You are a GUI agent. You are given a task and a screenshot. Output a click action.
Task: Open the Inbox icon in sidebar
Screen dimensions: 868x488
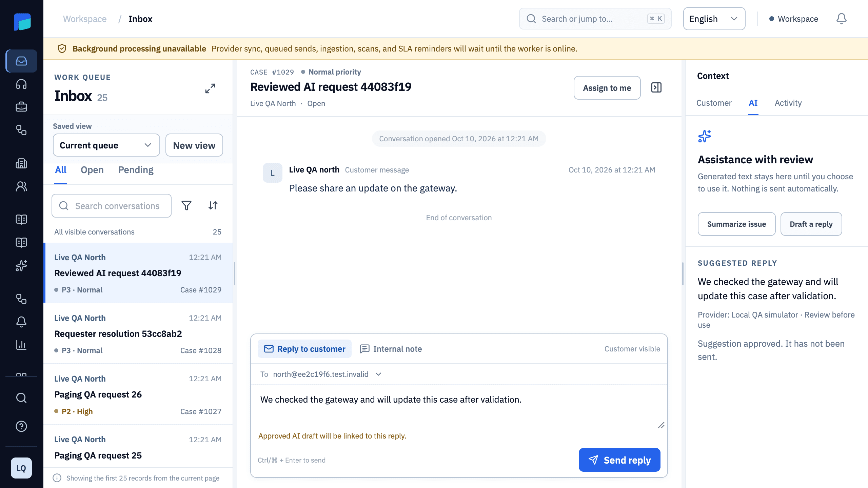point(21,61)
